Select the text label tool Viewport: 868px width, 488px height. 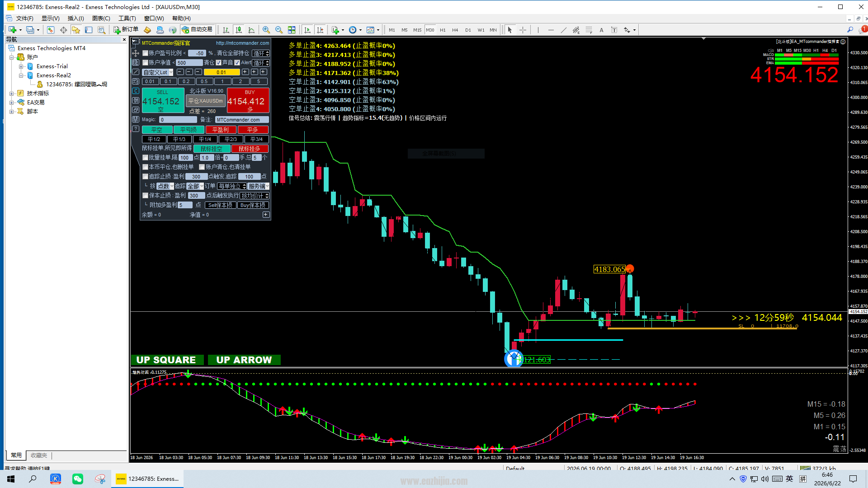[614, 30]
